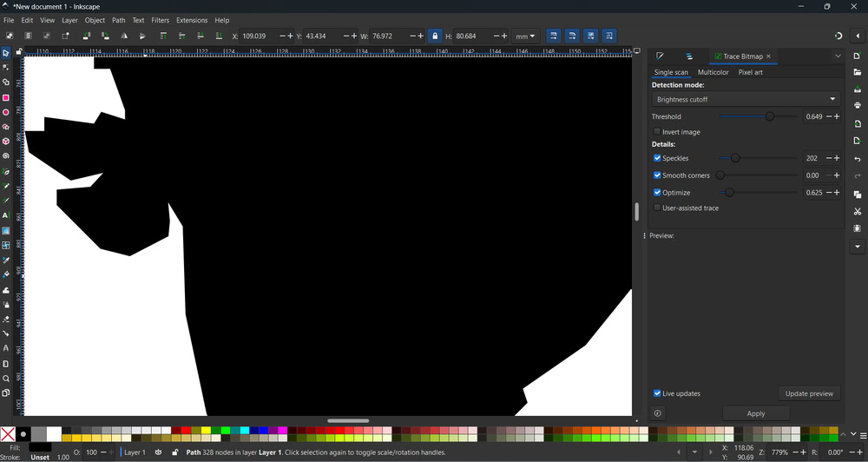Rotate selection 90 degrees counter-clockwise
This screenshot has height=462, width=868.
(87, 36)
